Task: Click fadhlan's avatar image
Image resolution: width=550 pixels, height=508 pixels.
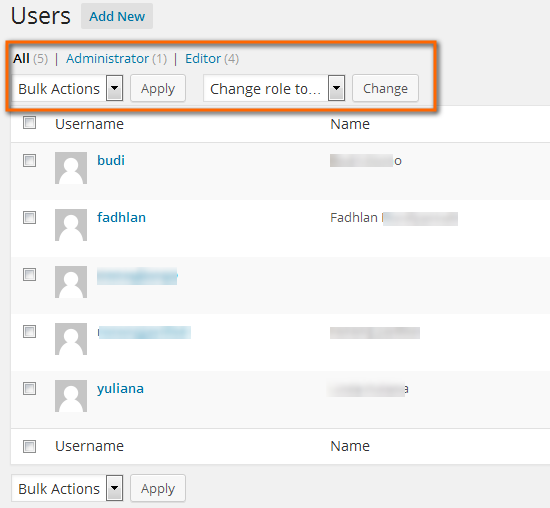Action: [x=71, y=225]
